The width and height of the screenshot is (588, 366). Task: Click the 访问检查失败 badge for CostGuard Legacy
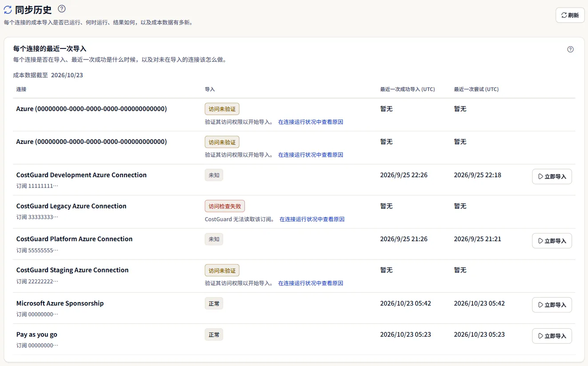[225, 206]
